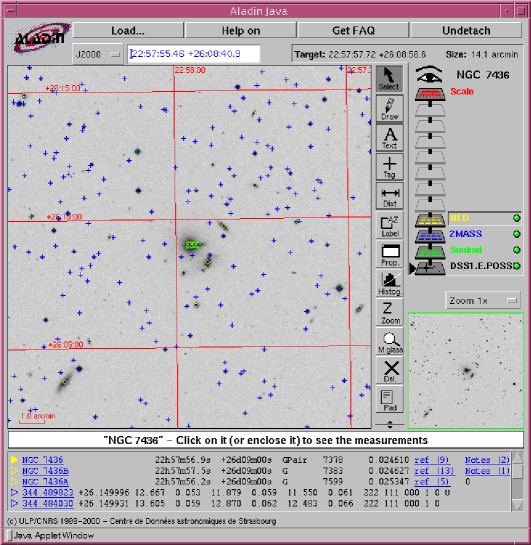Select the DSS1.E.POSS plane entry
531x545 pixels.
click(481, 266)
